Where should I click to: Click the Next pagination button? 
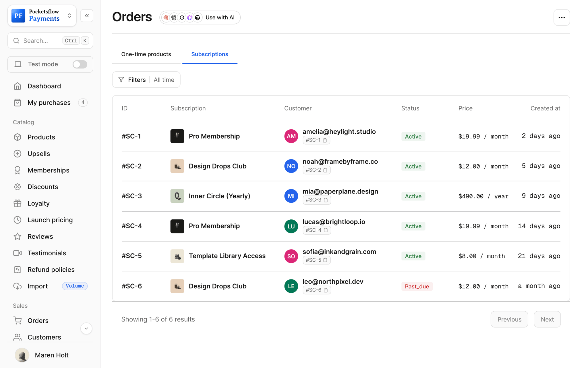tap(547, 319)
